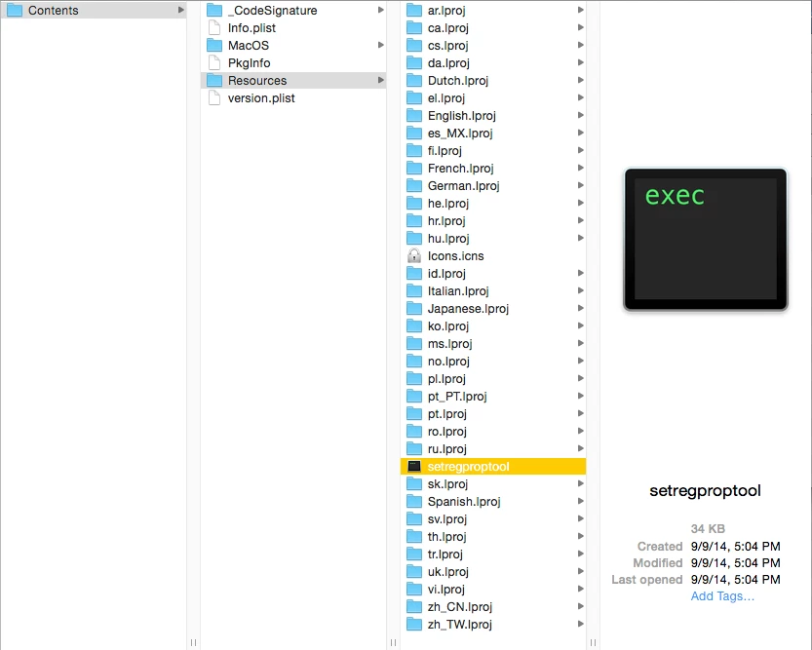
Task: Select the no.lproj row
Action: click(x=493, y=362)
